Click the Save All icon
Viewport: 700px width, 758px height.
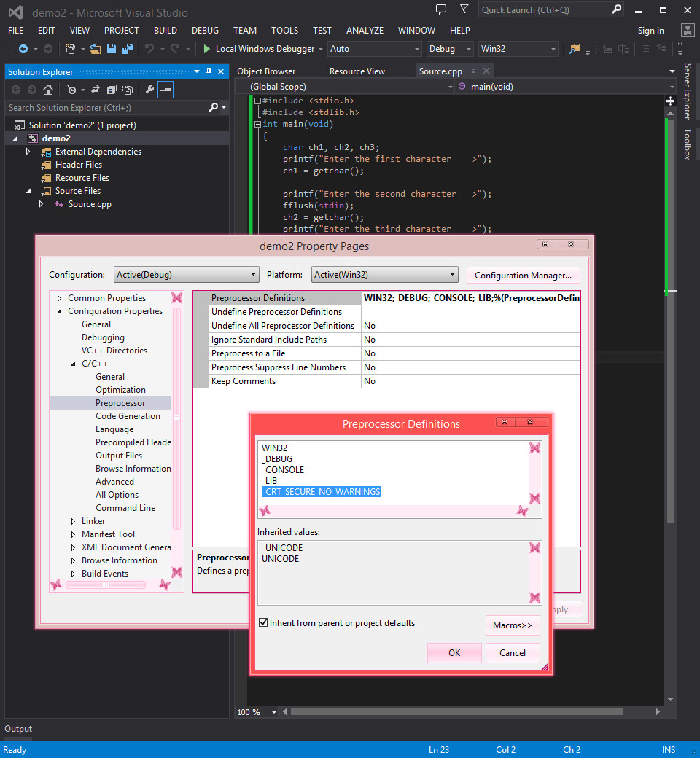point(127,49)
